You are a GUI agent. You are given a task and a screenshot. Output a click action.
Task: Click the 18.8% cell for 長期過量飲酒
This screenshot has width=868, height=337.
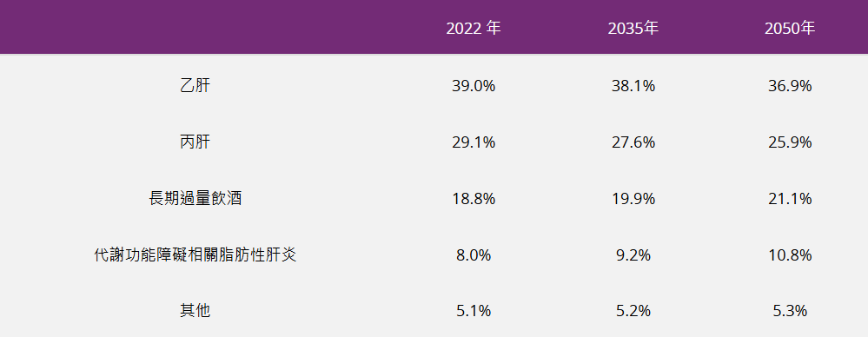pos(474,199)
